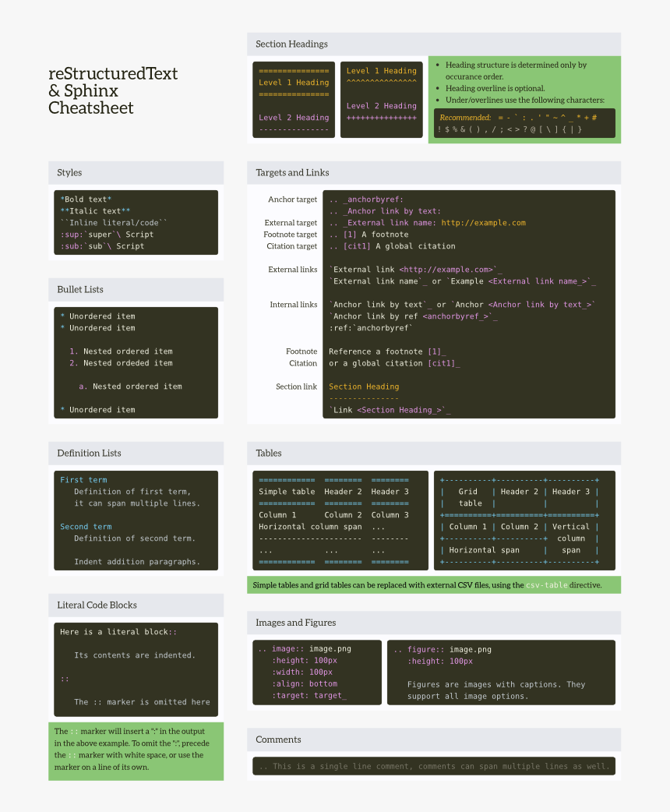Select the ":align: bottom" option
The image size is (670, 812).
pos(305,683)
